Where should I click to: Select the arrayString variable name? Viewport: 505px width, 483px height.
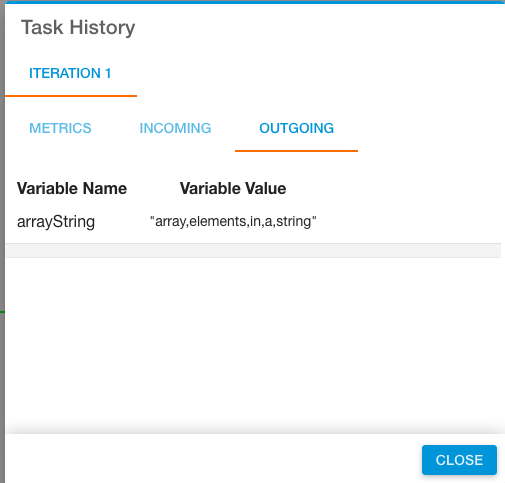click(56, 222)
